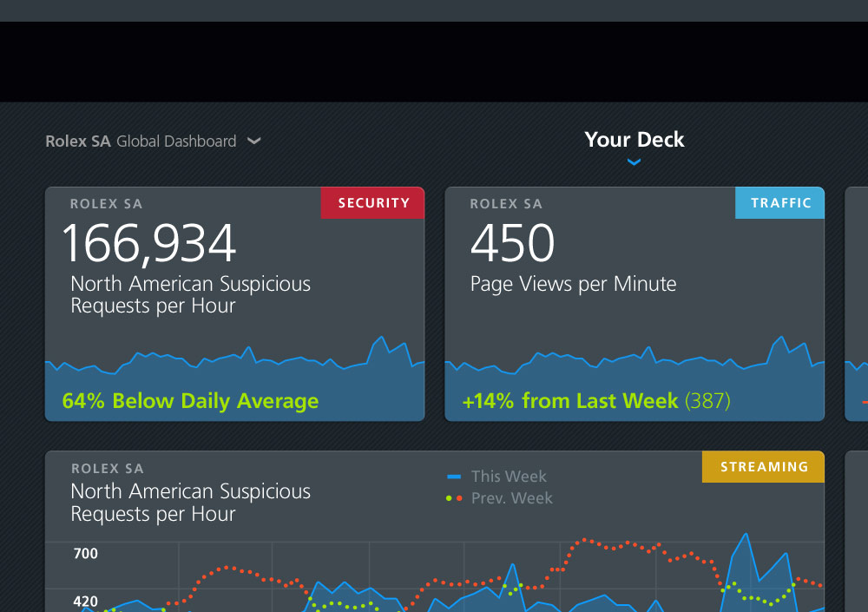The image size is (868, 612).
Task: Toggle the Prev. Week series label
Action: pos(511,498)
